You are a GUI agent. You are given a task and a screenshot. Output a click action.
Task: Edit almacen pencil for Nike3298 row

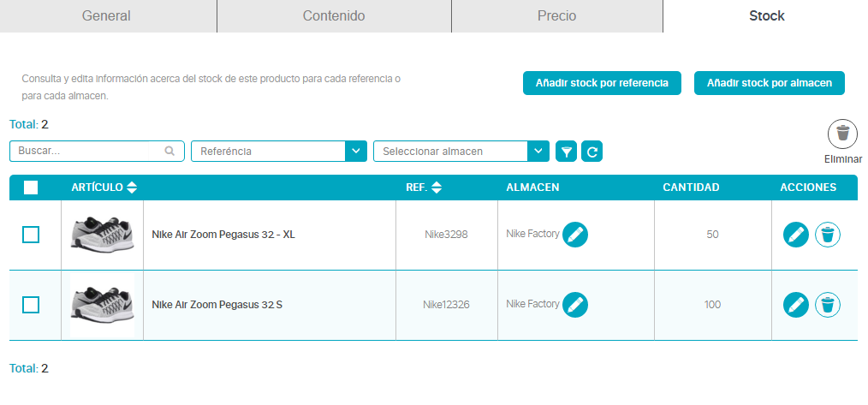575,235
